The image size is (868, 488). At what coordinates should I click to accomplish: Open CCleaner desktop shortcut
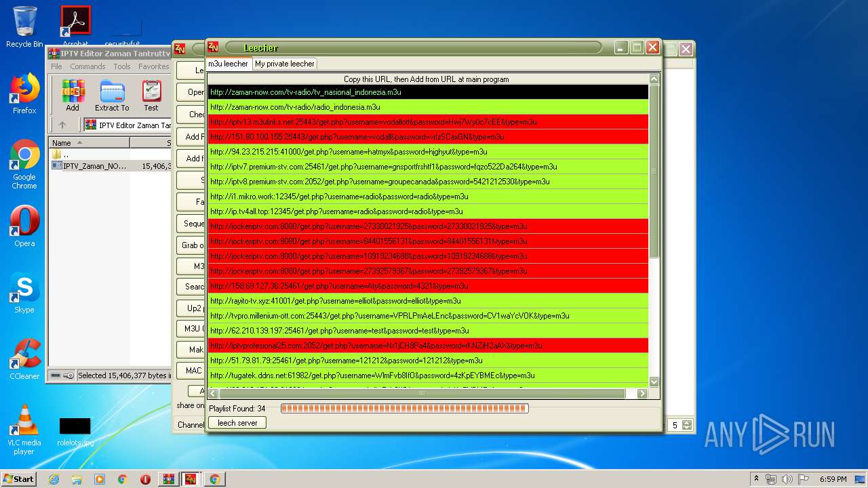(x=24, y=359)
